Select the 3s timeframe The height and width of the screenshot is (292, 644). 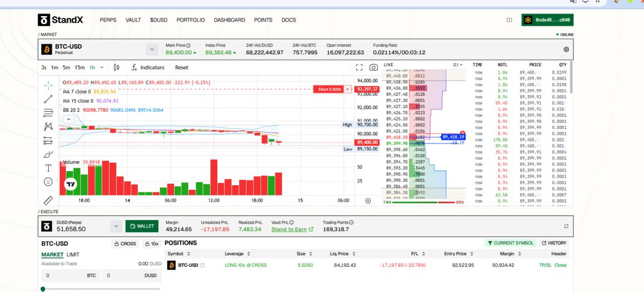[x=44, y=68]
